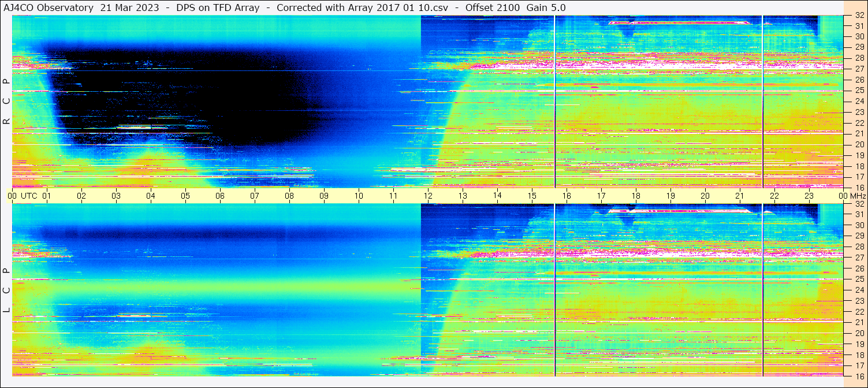
Task: Select hour mark "23" on time axis
Action: click(x=809, y=196)
